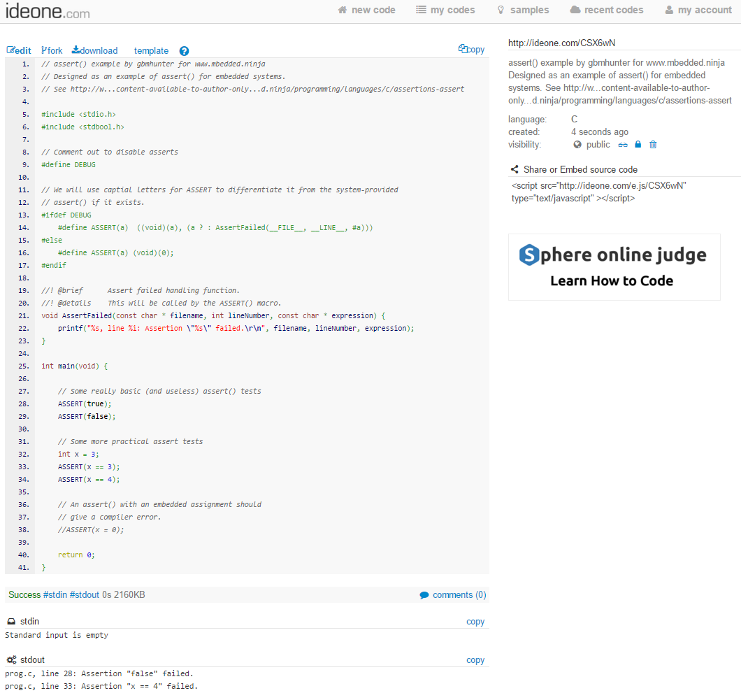The width and height of the screenshot is (741, 700).
Task: Open the template help question mark icon
Action: point(183,50)
